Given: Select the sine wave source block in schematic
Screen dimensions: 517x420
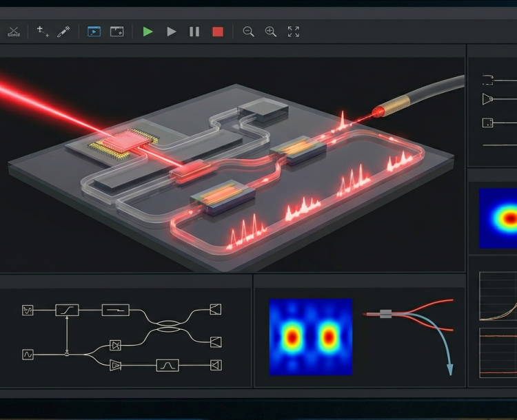Looking at the screenshot, I should (x=28, y=355).
